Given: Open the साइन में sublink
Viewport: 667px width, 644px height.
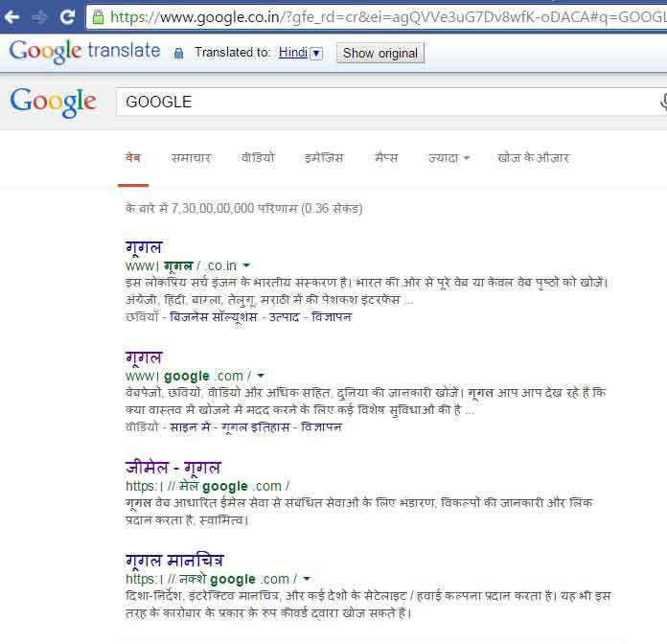Looking at the screenshot, I should [190, 426].
